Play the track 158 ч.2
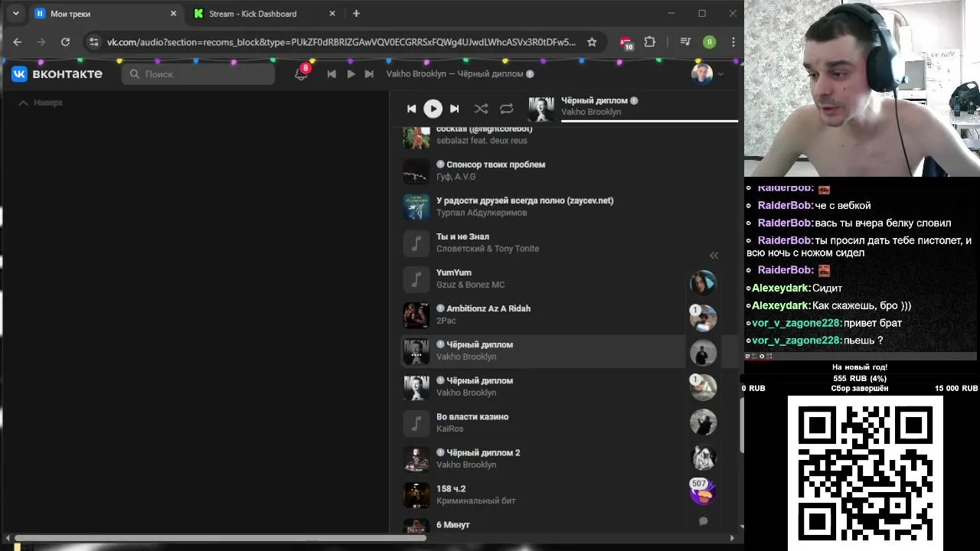 (x=451, y=489)
